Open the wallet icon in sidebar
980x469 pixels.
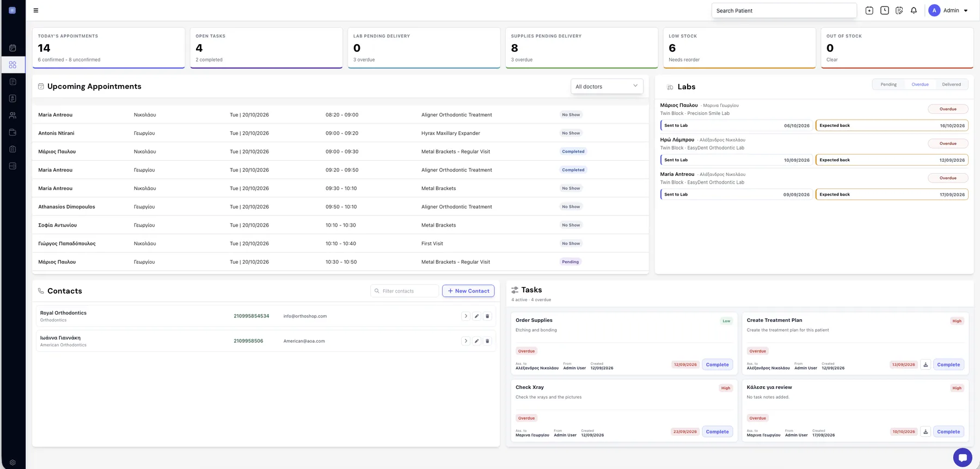coord(13,132)
